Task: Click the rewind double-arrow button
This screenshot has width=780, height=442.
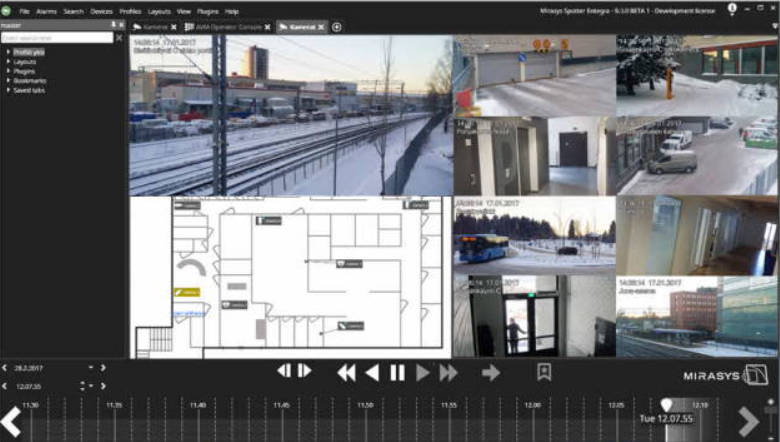Action: point(346,372)
